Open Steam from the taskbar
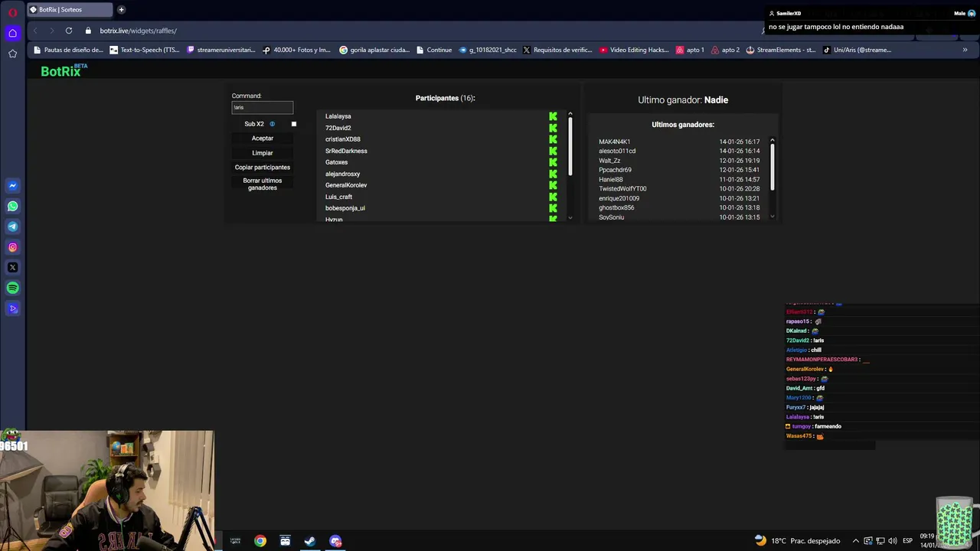 tap(310, 541)
